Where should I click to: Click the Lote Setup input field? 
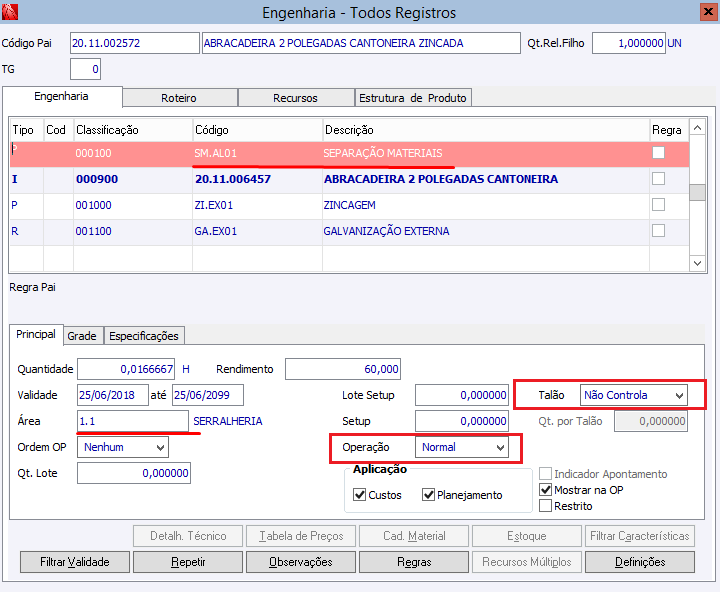(x=462, y=395)
